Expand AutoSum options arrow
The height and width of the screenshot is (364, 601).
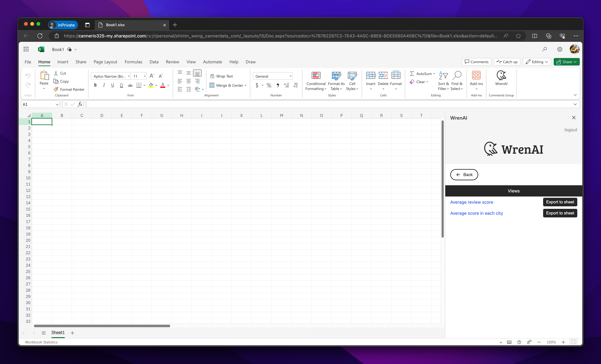click(434, 74)
